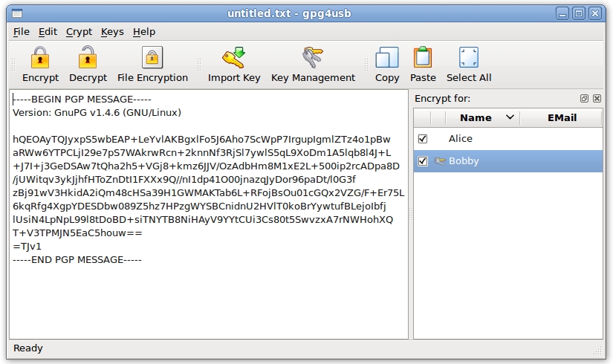Close the Encrypt for panel
Viewport: 613px width, 364px height.
(597, 99)
